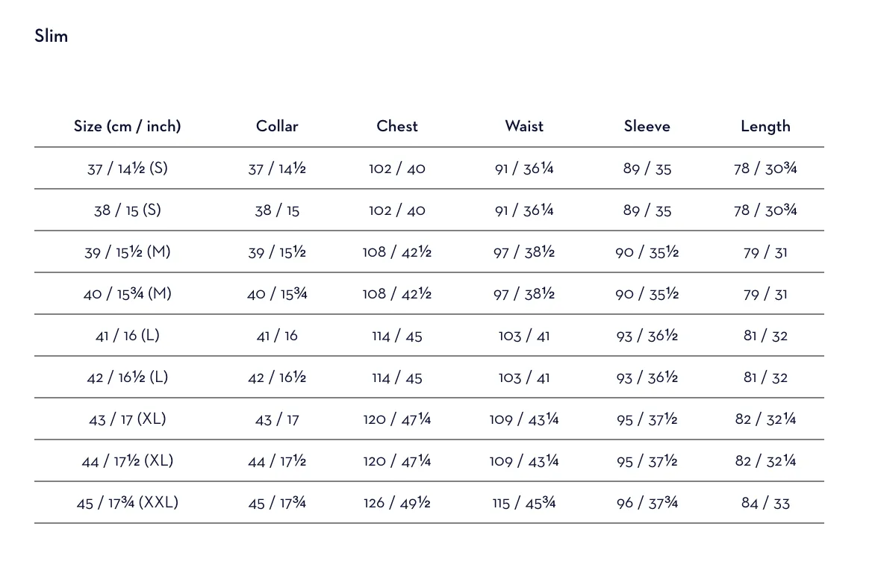
Task: Click the 115 / 45¾ waist value
Action: 524,502
